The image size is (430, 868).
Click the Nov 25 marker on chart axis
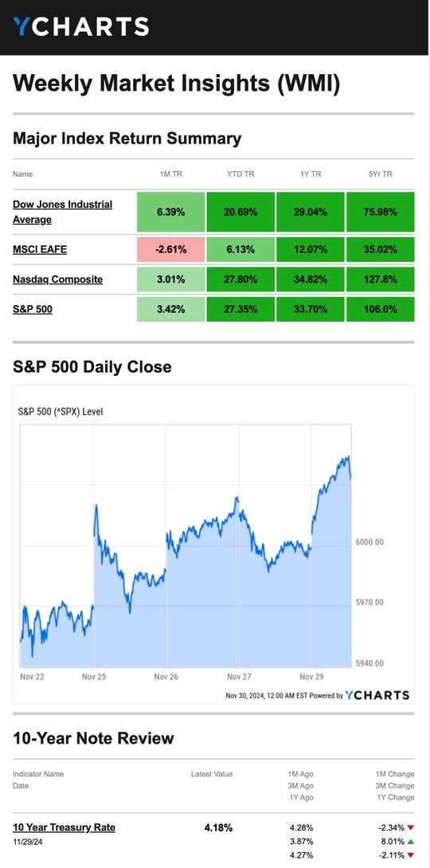tap(94, 676)
